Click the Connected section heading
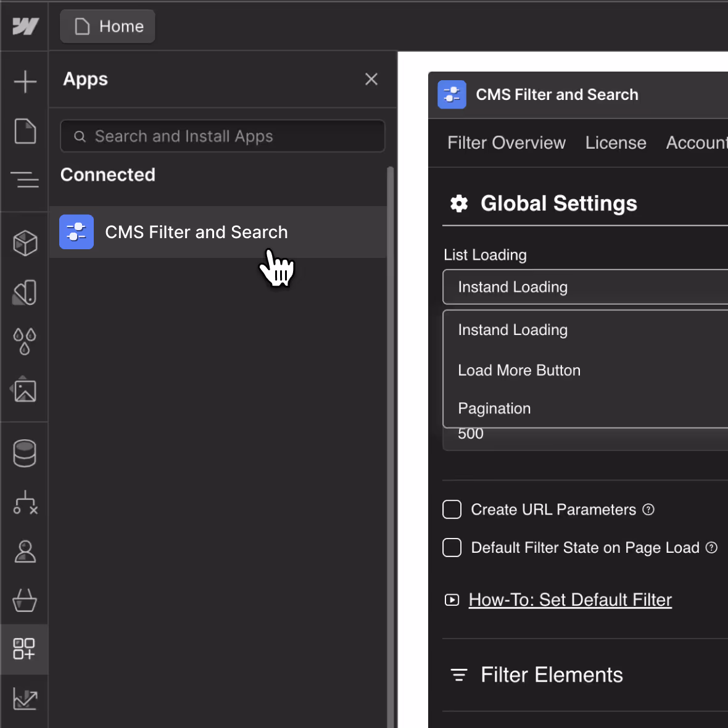This screenshot has height=728, width=728. click(108, 175)
